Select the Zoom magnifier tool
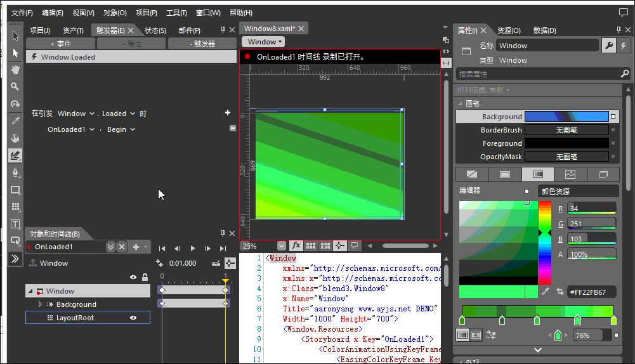The image size is (635, 364). [15, 86]
